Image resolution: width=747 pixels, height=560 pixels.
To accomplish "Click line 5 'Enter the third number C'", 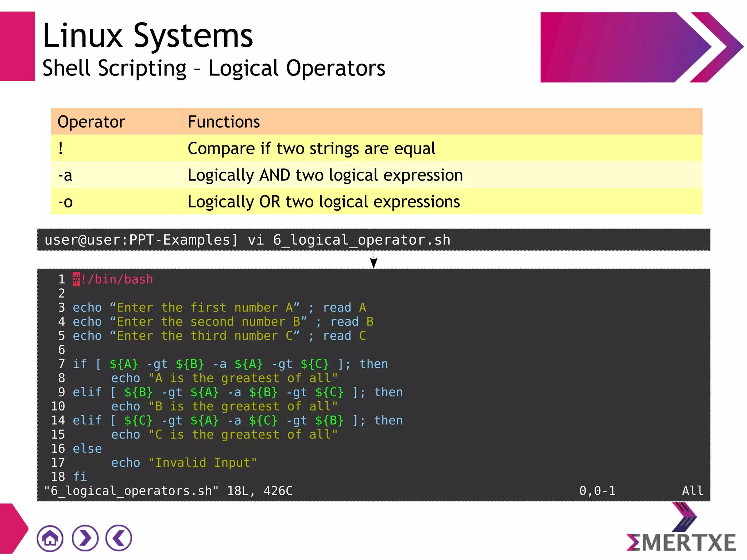I will (219, 335).
